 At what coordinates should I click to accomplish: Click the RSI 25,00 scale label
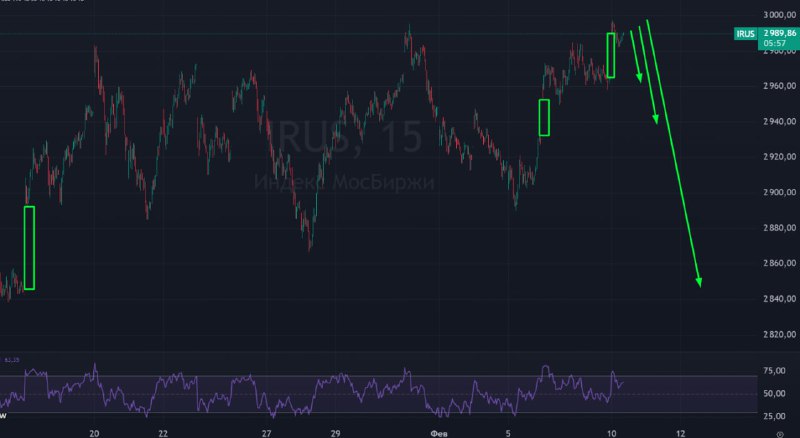[774, 416]
